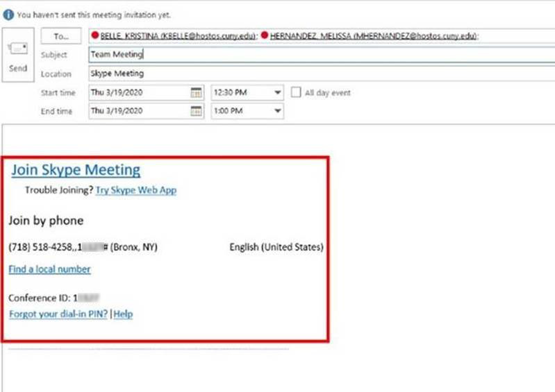The height and width of the screenshot is (392, 555).
Task: Click the Conference ID line
Action: click(x=53, y=298)
